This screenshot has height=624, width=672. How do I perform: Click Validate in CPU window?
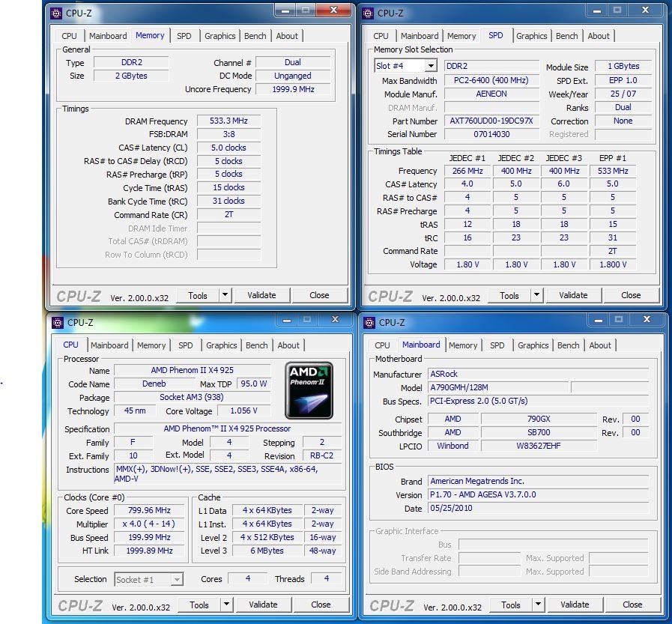tap(263, 605)
